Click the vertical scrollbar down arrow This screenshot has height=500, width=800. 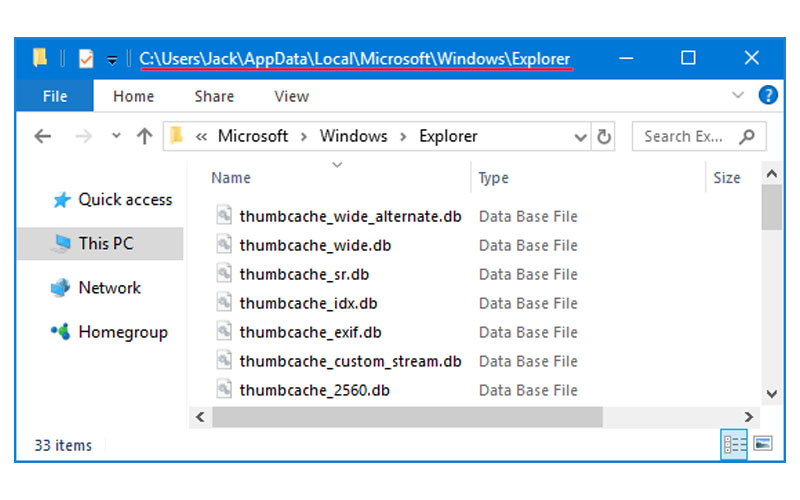pyautogui.click(x=771, y=394)
